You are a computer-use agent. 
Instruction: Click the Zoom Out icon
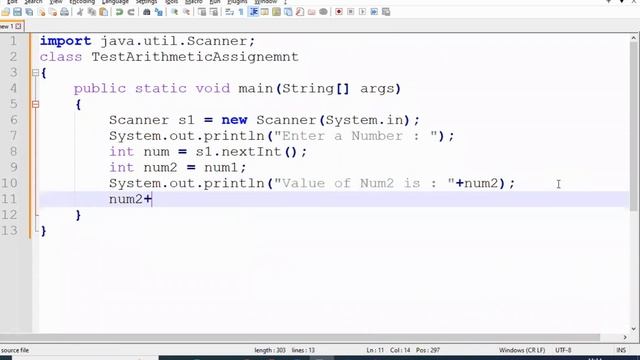coord(186,12)
